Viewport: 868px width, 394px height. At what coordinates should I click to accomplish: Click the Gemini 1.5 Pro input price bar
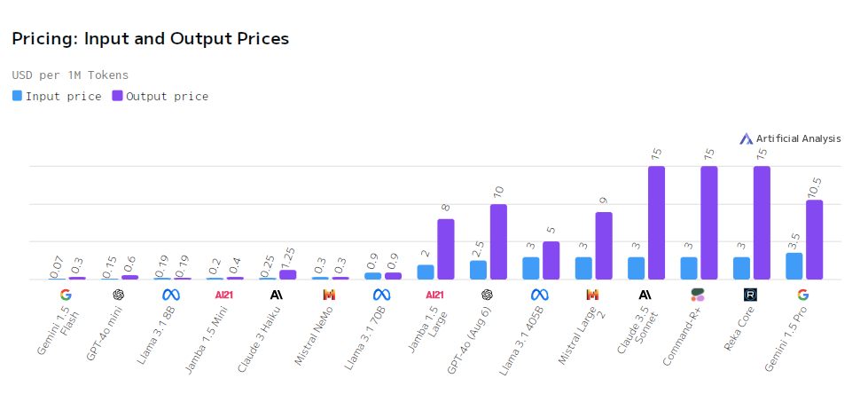(x=794, y=266)
